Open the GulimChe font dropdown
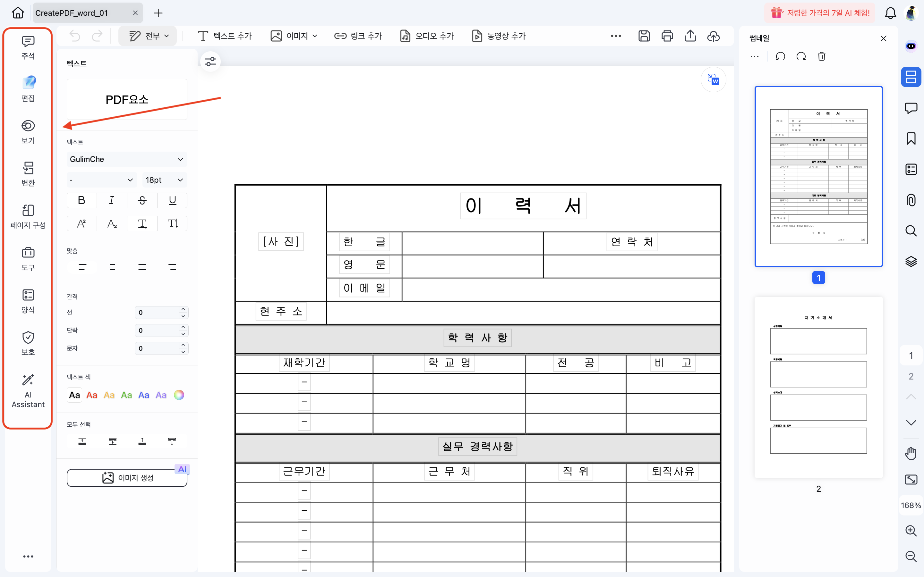Viewport: 924px width, 577px height. 127,159
